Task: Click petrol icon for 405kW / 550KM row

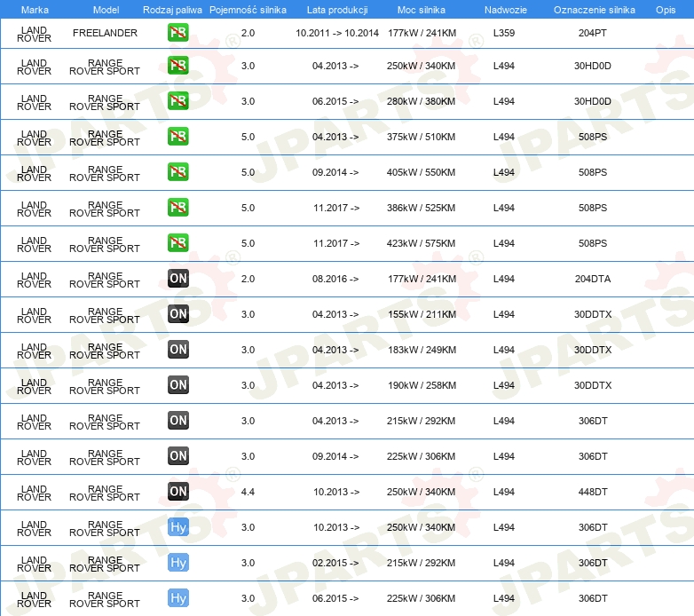Action: [177, 172]
